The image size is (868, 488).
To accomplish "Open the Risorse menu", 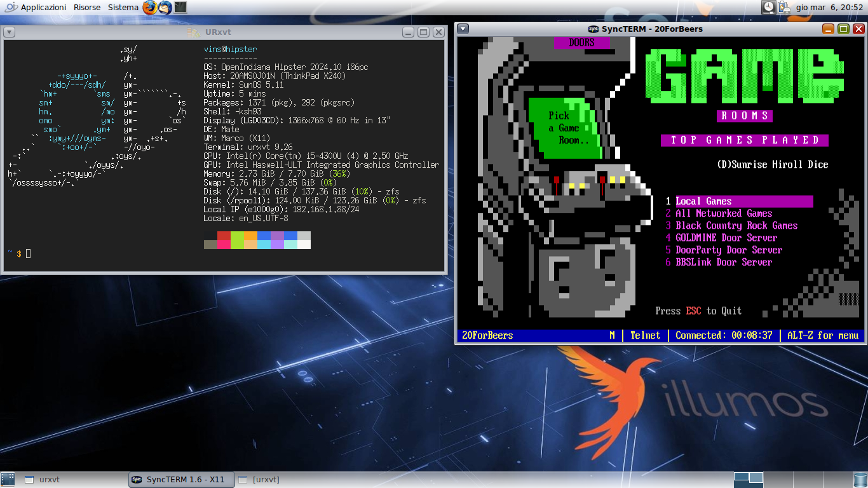I will [x=87, y=7].
